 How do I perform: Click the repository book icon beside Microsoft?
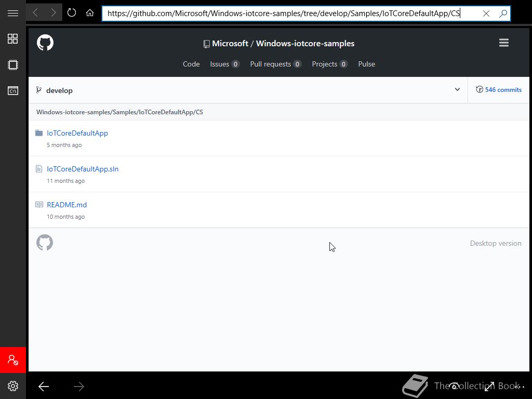[206, 44]
